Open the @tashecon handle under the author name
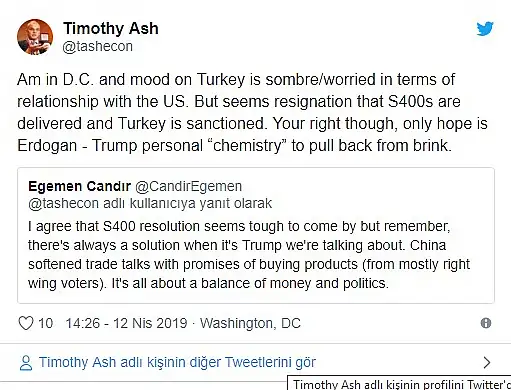Screen dimensions: 511x390 [97, 46]
